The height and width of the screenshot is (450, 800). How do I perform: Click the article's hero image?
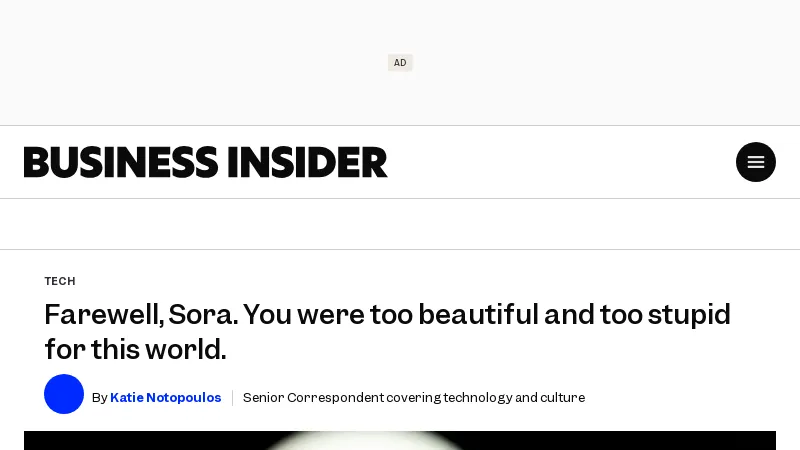tap(400, 440)
